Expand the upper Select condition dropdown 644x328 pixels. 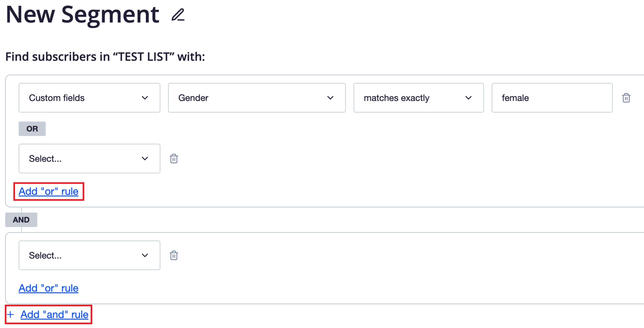tap(89, 159)
